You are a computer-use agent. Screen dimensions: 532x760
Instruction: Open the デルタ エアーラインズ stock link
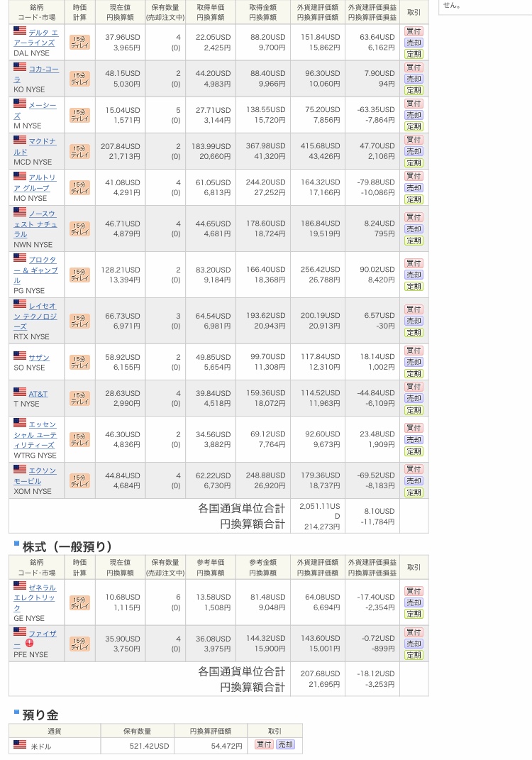(x=36, y=38)
